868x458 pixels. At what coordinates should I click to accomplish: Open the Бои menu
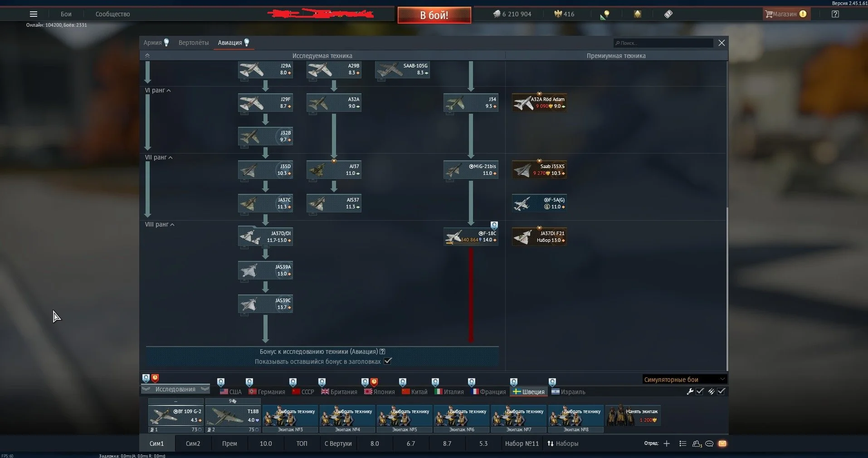66,14
